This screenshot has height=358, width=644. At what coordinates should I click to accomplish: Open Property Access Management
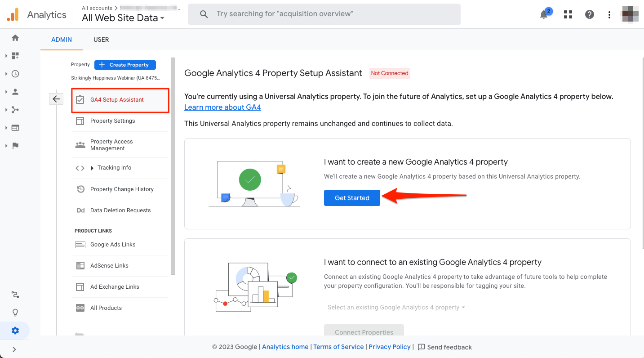pyautogui.click(x=120, y=145)
